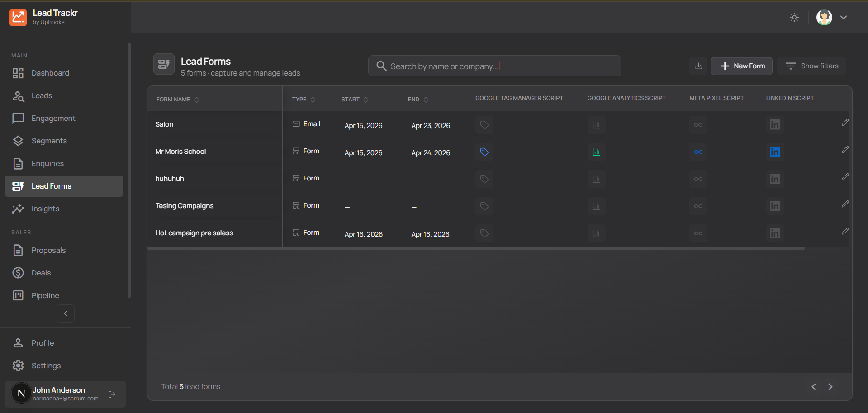868x413 pixels.
Task: Click Meta Pixel icon for Mr Moris School
Action: [698, 152]
